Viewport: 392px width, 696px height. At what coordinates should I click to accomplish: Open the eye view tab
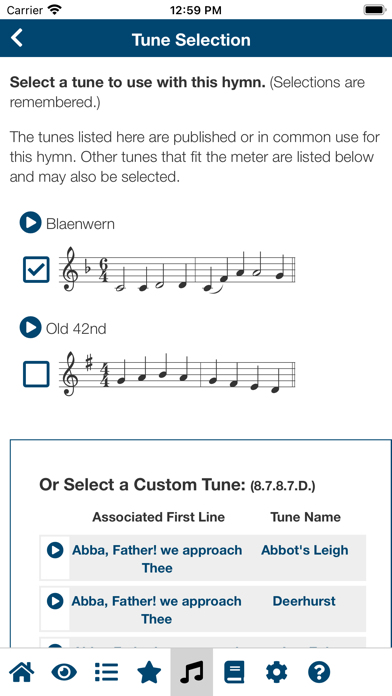(x=64, y=672)
